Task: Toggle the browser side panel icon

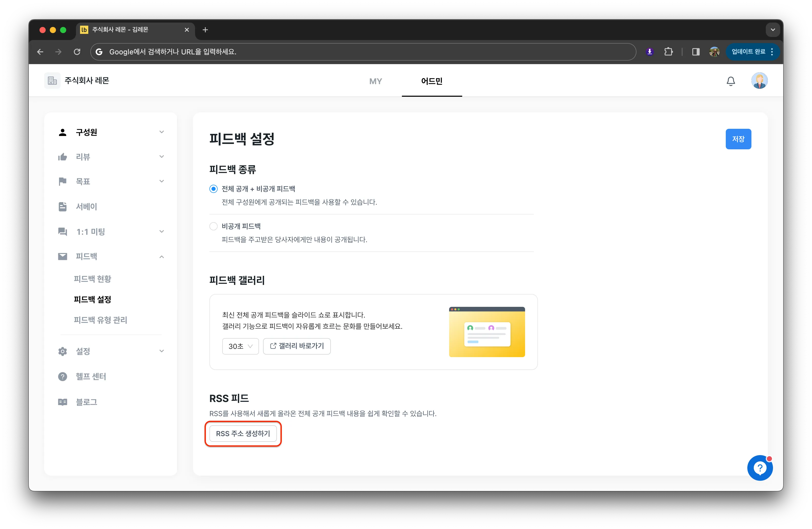Action: click(696, 52)
